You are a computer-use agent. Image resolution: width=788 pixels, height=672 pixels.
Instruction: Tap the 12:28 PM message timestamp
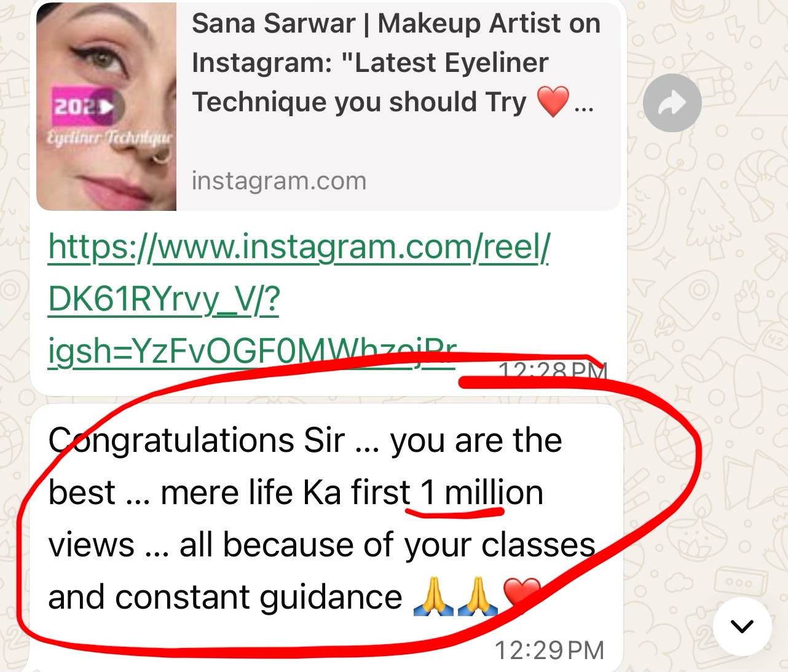pyautogui.click(x=552, y=370)
